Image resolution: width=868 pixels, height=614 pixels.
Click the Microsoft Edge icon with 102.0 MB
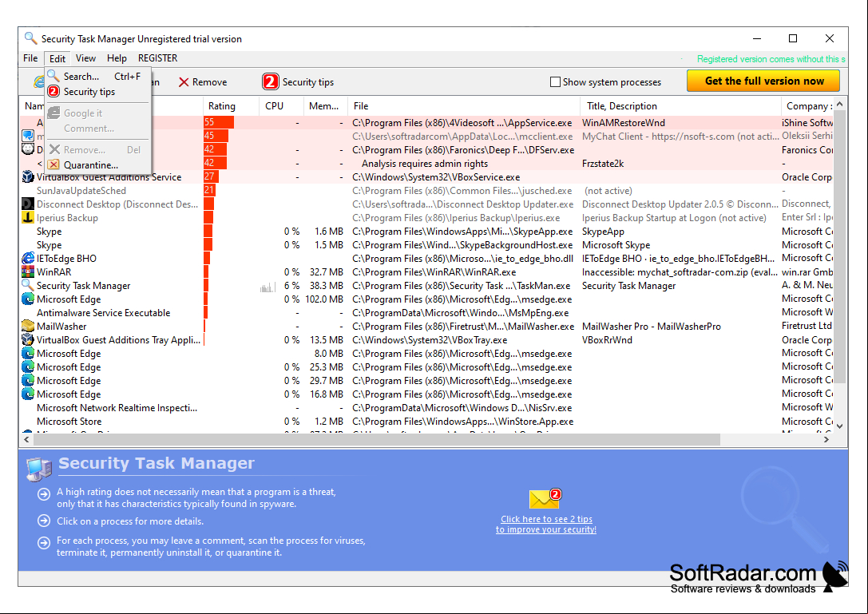28,299
